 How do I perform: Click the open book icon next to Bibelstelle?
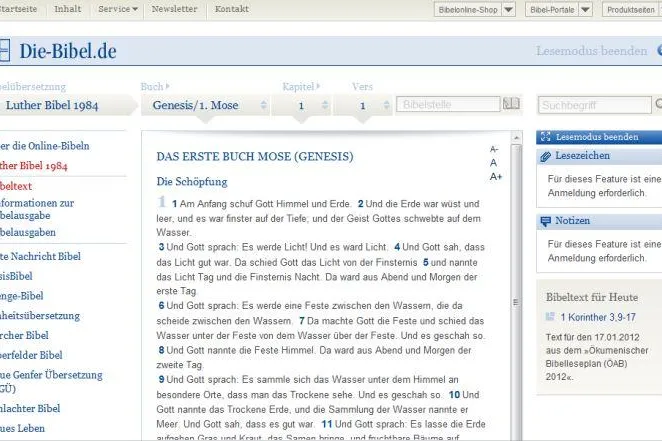(x=511, y=104)
